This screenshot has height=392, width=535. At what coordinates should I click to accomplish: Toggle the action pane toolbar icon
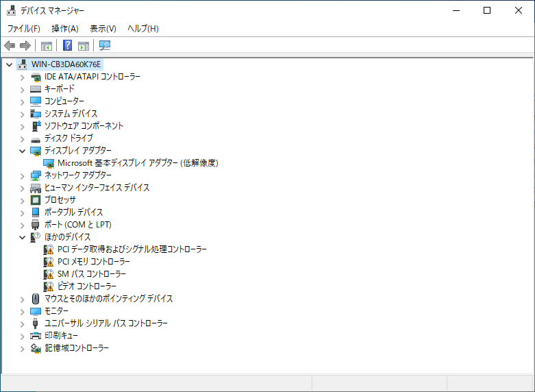(x=84, y=46)
